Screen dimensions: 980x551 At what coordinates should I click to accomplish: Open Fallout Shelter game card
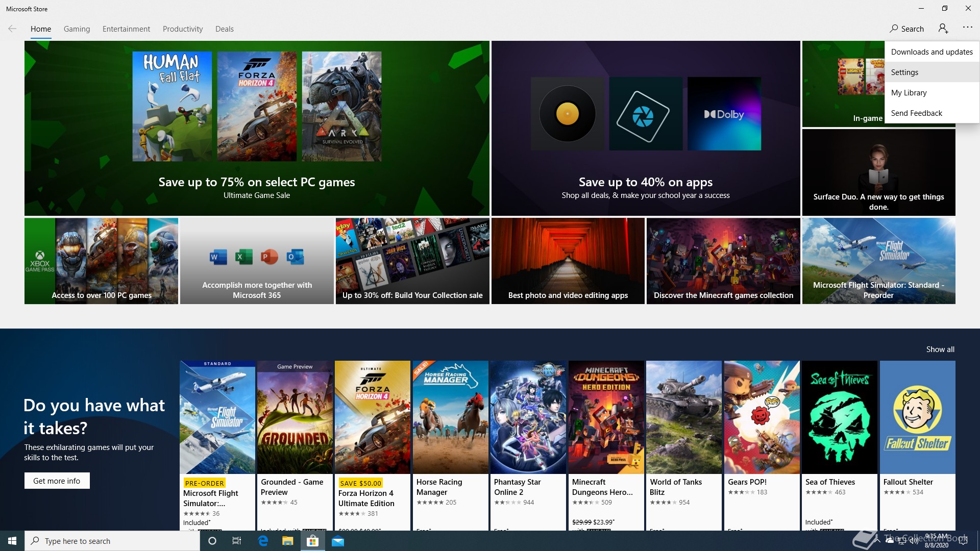(918, 445)
